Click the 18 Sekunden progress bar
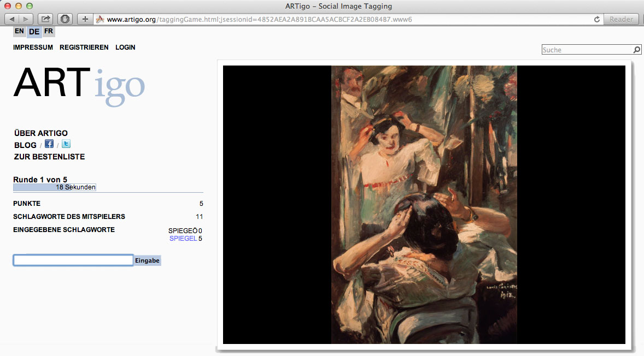This screenshot has height=356, width=644. click(x=55, y=187)
